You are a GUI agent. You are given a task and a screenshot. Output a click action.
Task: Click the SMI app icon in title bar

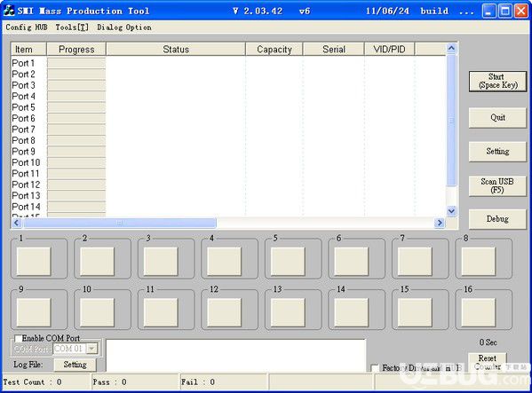pyautogui.click(x=9, y=11)
